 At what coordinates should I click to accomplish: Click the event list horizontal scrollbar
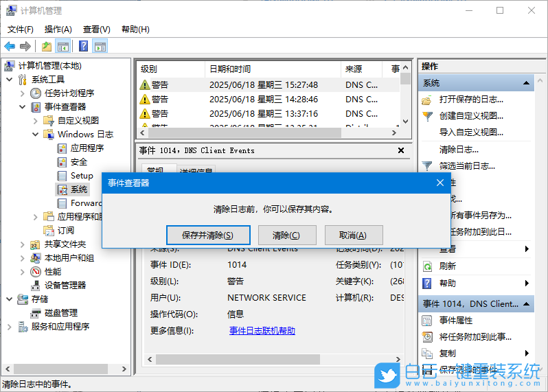point(244,132)
